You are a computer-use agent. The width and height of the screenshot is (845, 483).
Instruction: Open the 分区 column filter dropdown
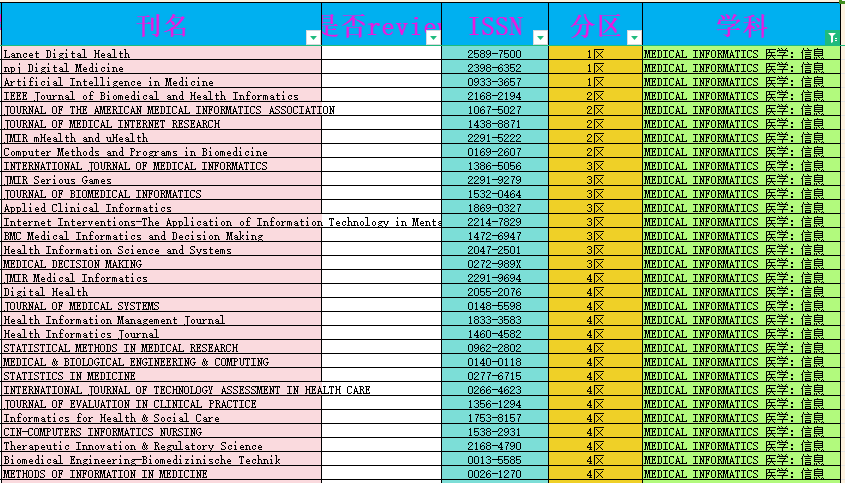pos(634,38)
